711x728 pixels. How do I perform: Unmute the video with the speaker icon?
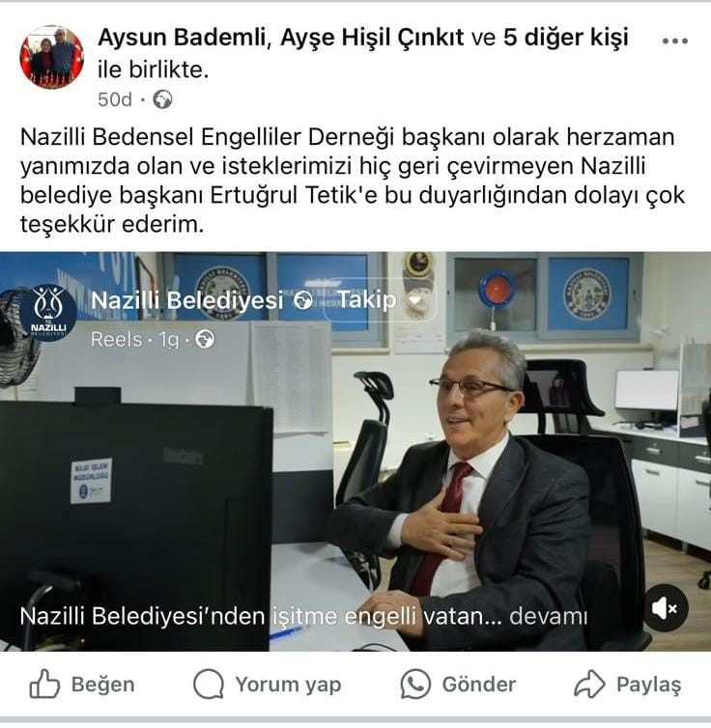click(x=666, y=607)
